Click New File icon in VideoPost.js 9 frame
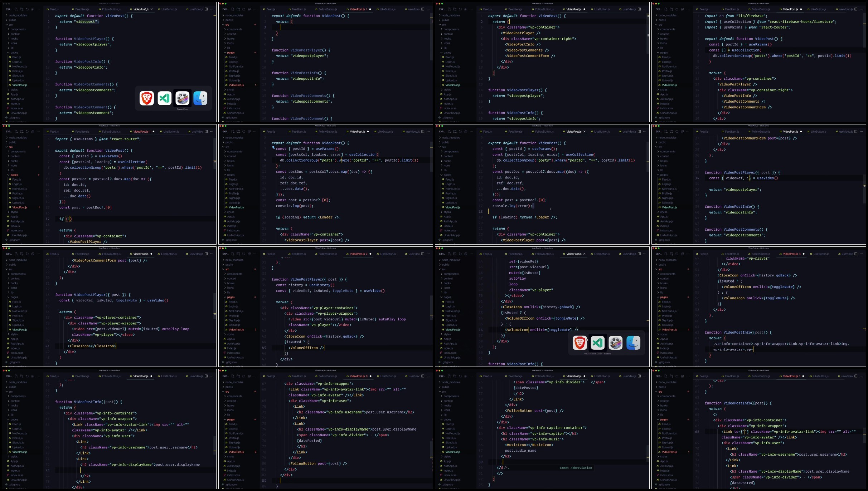 click(233, 376)
